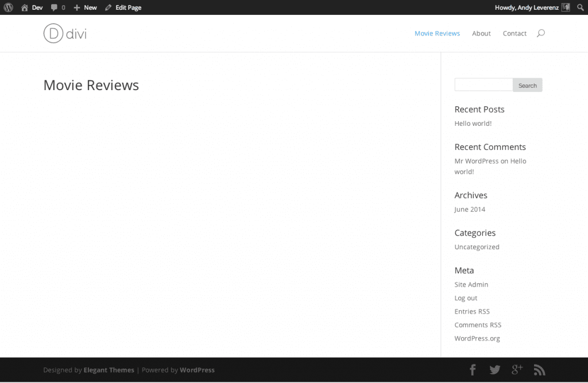Image resolution: width=588 pixels, height=383 pixels.
Task: Open the Dev site home icon
Action: coord(25,7)
